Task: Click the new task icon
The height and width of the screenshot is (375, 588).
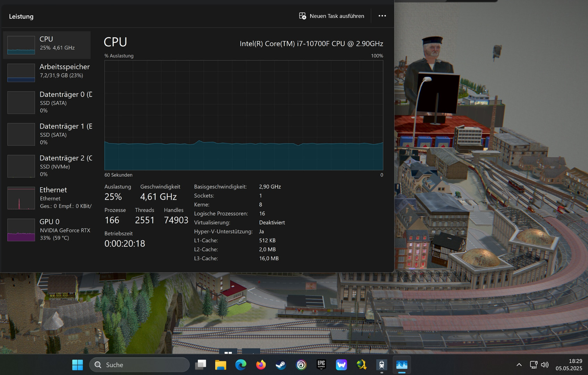Action: pos(302,16)
